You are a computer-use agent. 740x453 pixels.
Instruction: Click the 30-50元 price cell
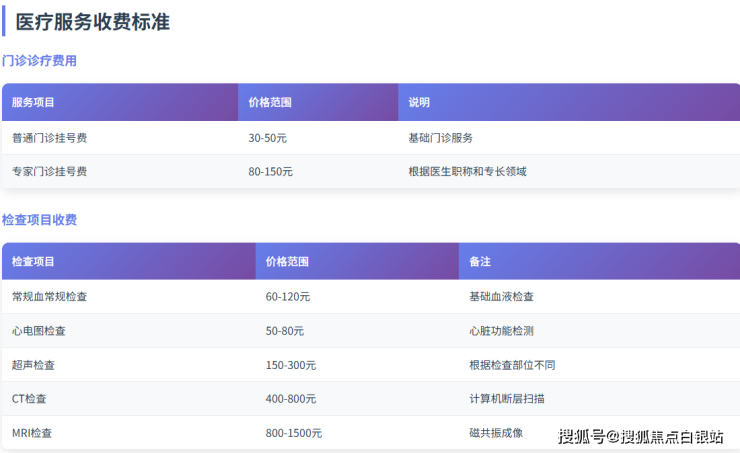267,138
